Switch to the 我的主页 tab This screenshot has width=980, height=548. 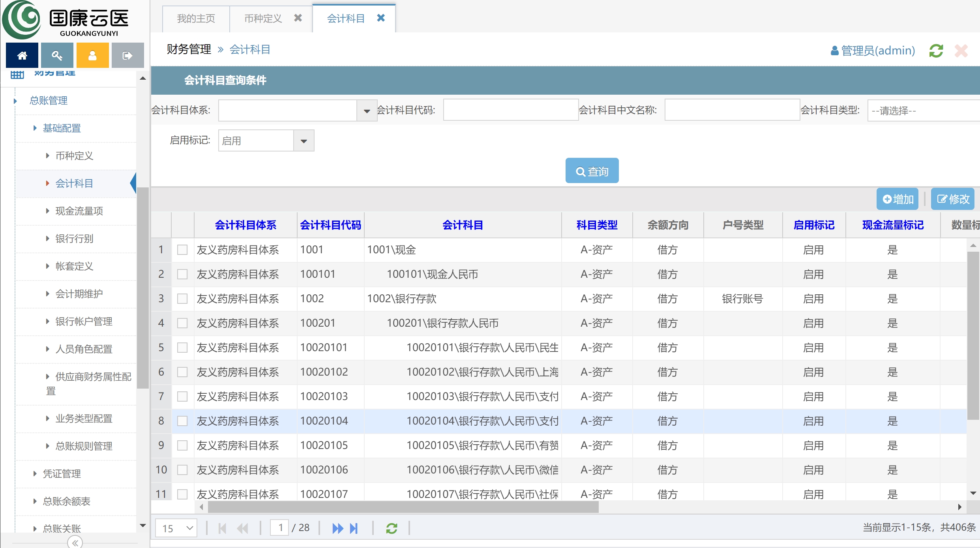(x=196, y=19)
